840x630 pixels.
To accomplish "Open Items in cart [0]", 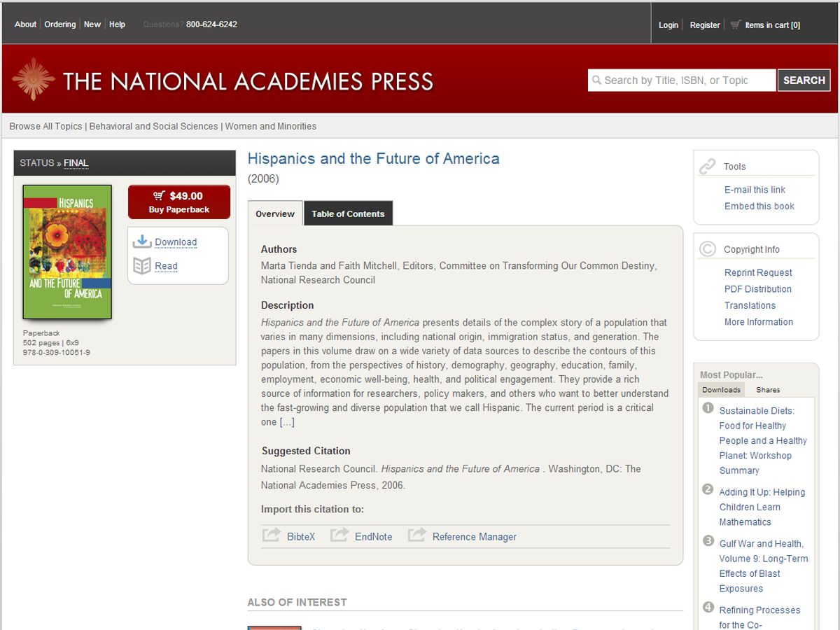I will tap(772, 25).
